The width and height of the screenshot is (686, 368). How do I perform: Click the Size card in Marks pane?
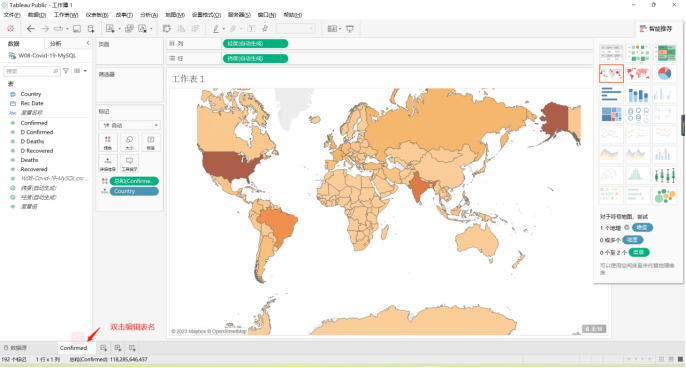tap(129, 143)
